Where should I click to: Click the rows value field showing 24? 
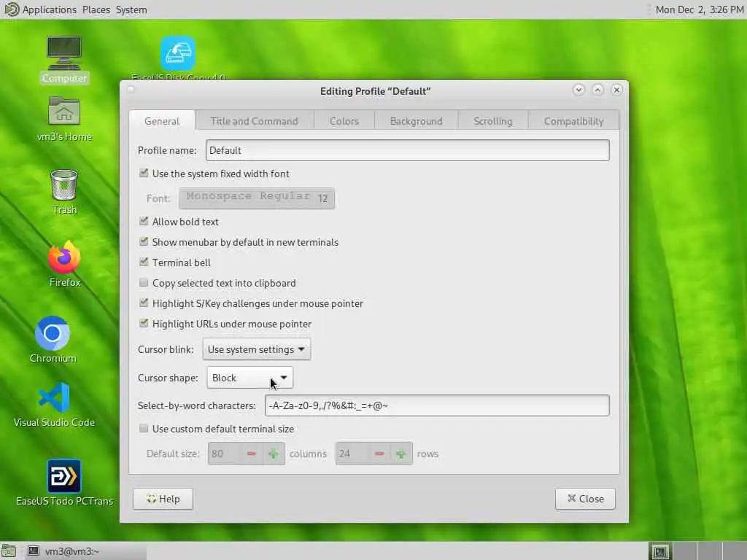point(353,454)
